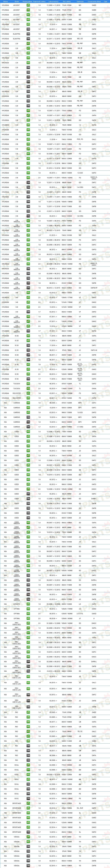Image resolution: width=110 pixels, height=868 pixels.
Task: Select the 'MD, UD' body cell in Elantra row
Action: pyautogui.click(x=80, y=39)
